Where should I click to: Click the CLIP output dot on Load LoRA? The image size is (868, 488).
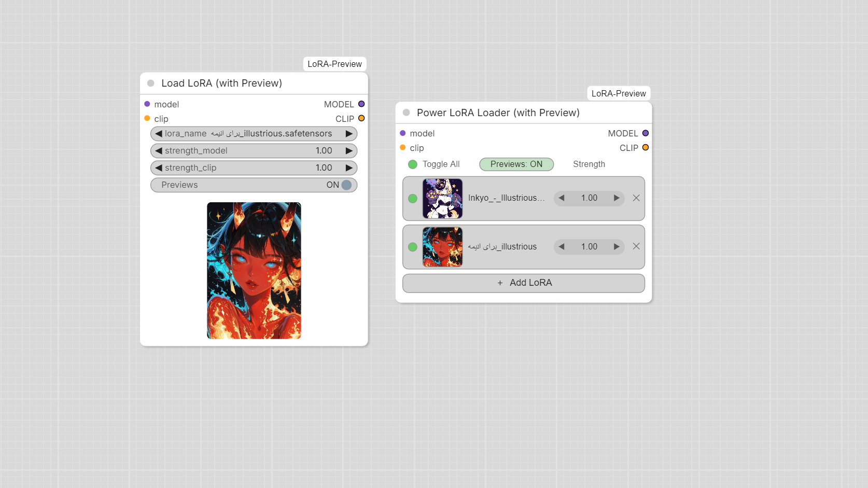click(x=361, y=118)
